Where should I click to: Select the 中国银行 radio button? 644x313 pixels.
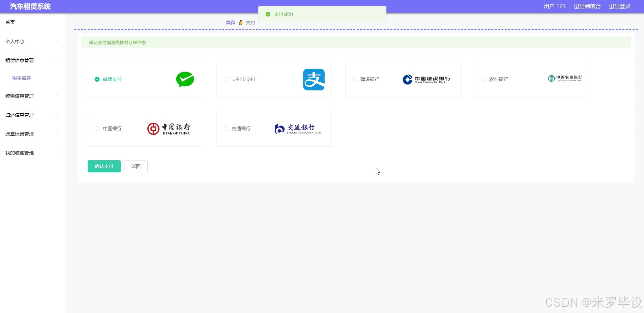point(97,129)
